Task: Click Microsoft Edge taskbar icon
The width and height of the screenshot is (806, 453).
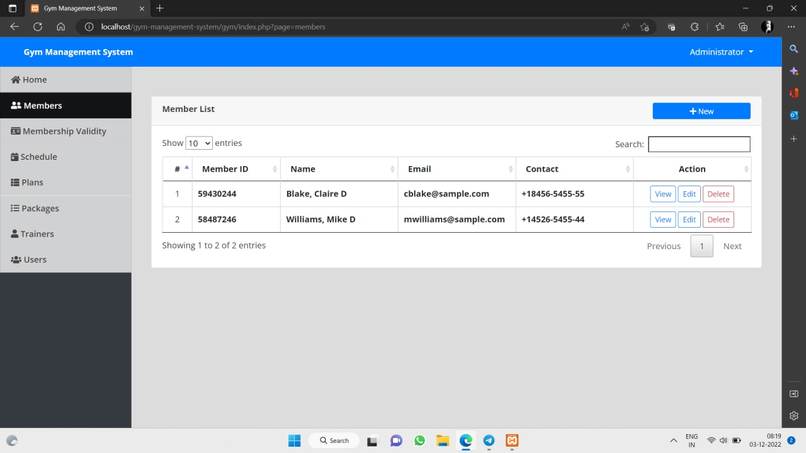Action: click(x=466, y=441)
